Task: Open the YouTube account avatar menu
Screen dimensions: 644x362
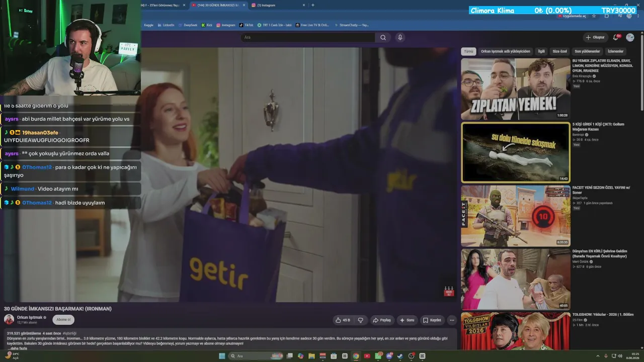Action: coord(630,37)
